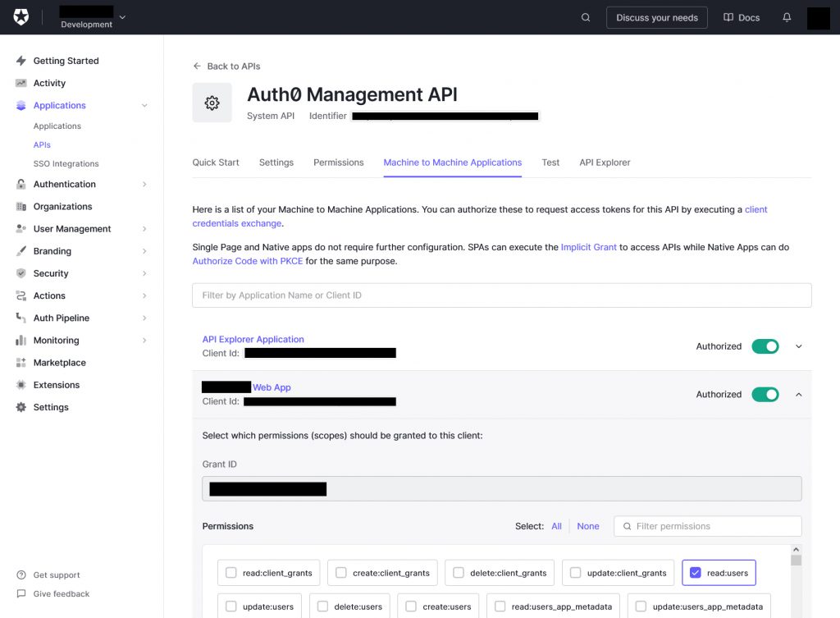Open the tenant switcher dropdown arrow

tap(123, 17)
